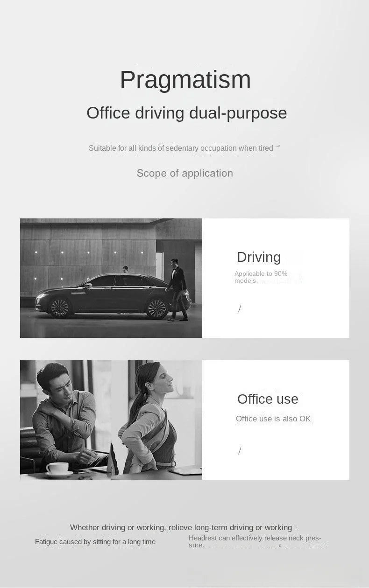This screenshot has height=588, width=369.
Task: Click the Pragmatism headline
Action: tap(185, 80)
